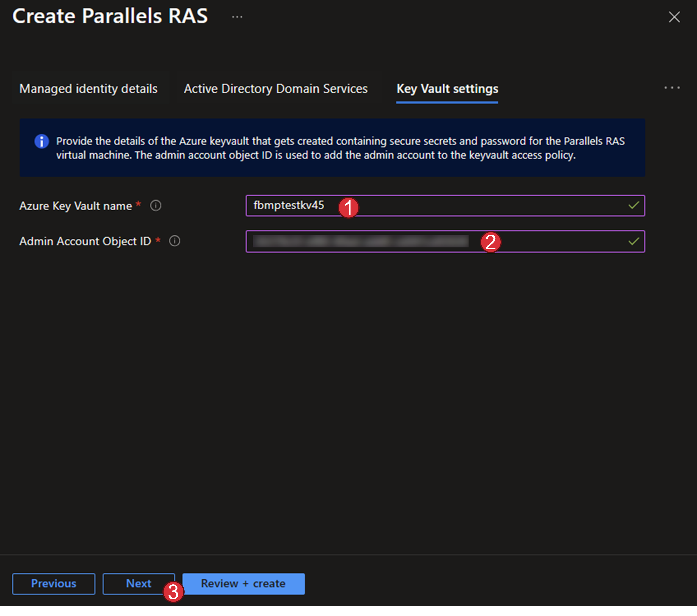
Task: Click the info tooltip beside Admin Account Object ID
Action: [175, 241]
